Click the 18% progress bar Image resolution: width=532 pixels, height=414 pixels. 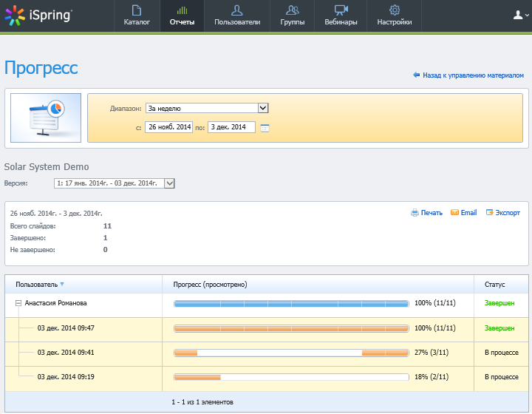[291, 377]
